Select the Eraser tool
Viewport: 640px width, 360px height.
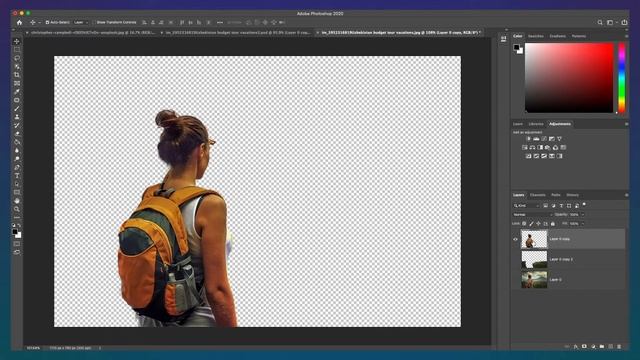pyautogui.click(x=17, y=133)
